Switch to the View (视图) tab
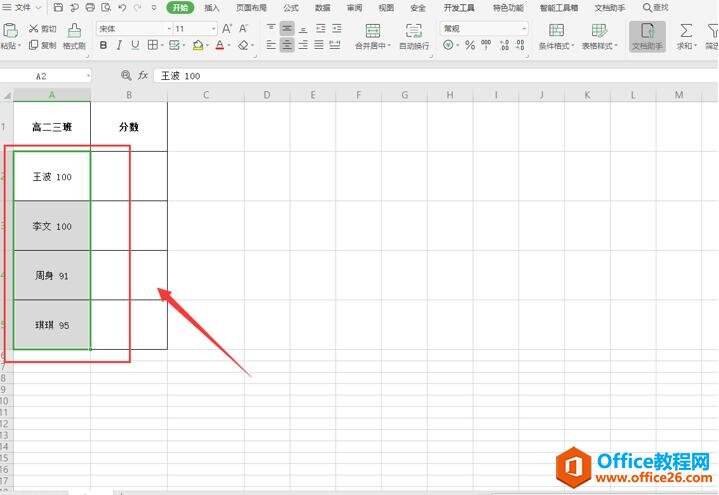This screenshot has width=719, height=495. pos(386,8)
